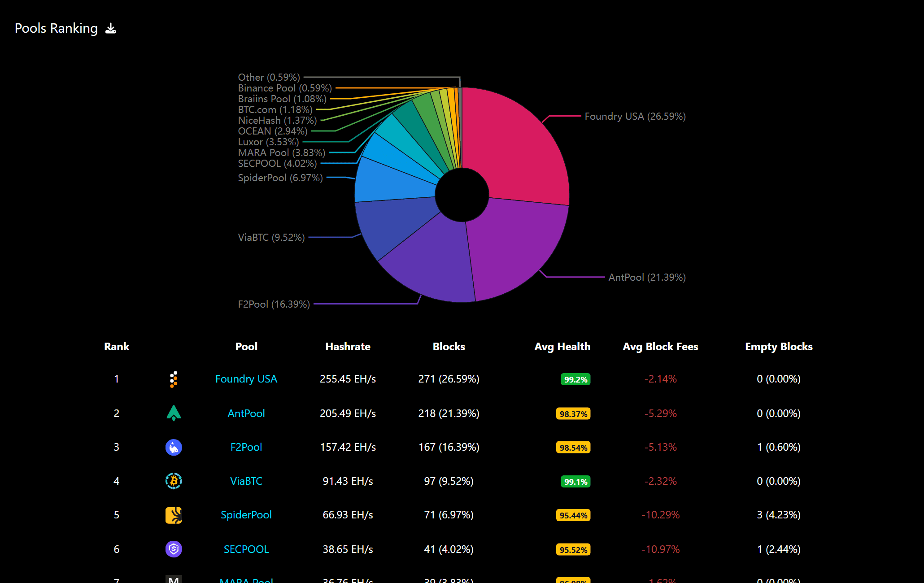The width and height of the screenshot is (924, 583).
Task: Click the 95.44% health badge for SpiderPool
Action: (573, 515)
